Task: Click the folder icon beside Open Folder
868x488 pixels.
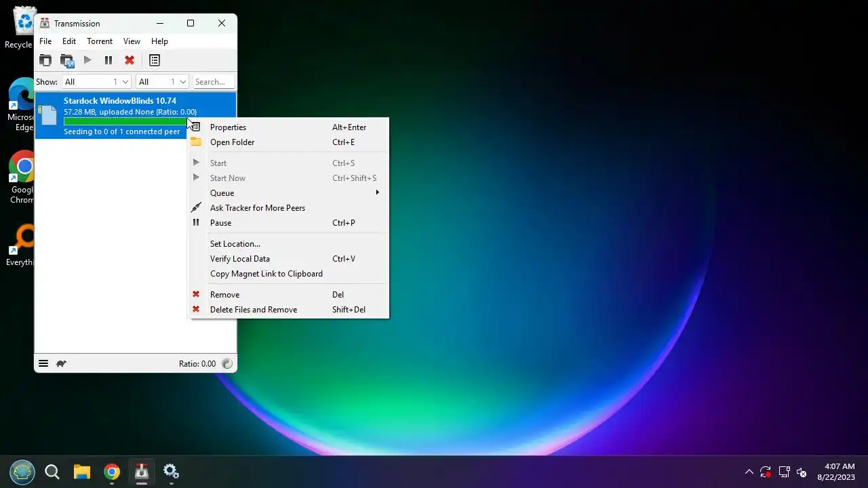Action: [x=196, y=142]
